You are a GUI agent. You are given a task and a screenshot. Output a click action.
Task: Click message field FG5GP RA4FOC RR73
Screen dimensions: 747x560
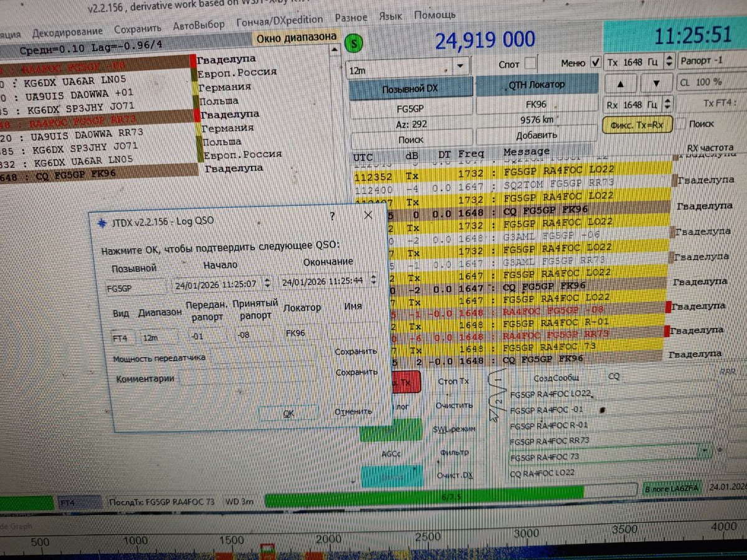610,441
